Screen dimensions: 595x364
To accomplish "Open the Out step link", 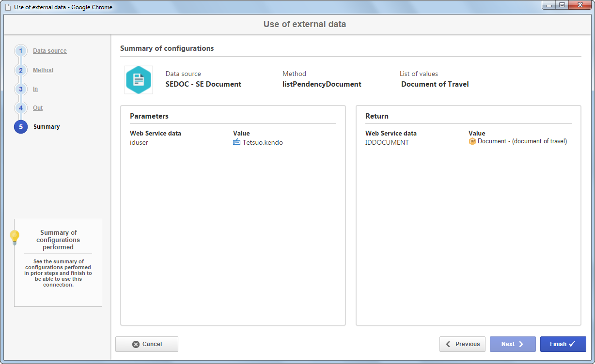I will click(x=38, y=108).
